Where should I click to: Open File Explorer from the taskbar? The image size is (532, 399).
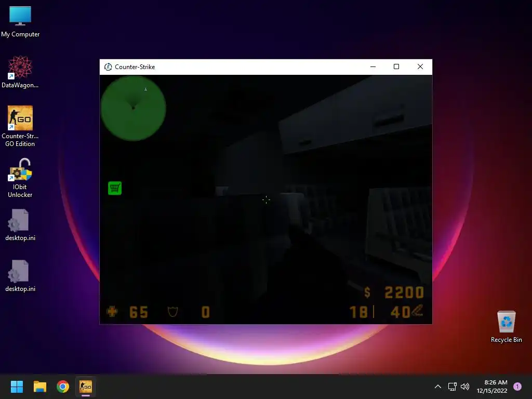click(39, 387)
